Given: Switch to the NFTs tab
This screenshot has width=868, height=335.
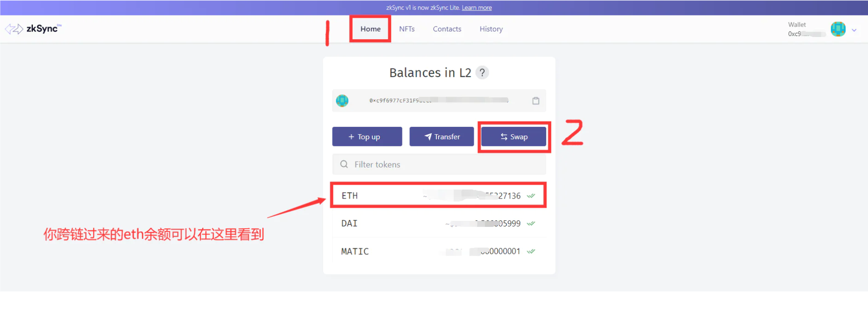Looking at the screenshot, I should click(407, 29).
